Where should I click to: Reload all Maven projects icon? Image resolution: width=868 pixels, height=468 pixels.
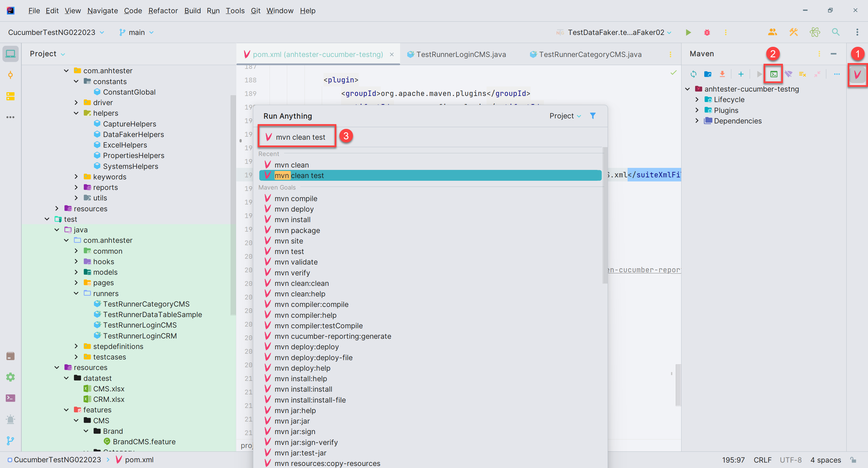[x=693, y=74]
